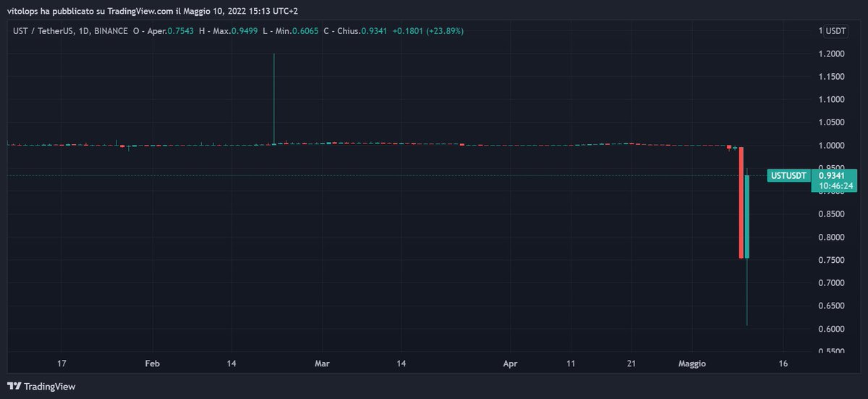Click the USTUSDT price label tag
Screen dimensions: 868x399
pyautogui.click(x=789, y=175)
